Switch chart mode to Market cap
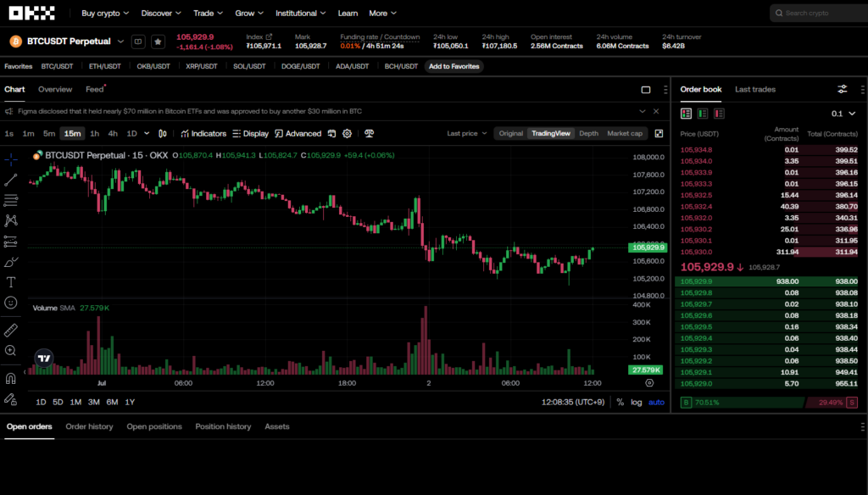This screenshot has width=868, height=495. [625, 133]
